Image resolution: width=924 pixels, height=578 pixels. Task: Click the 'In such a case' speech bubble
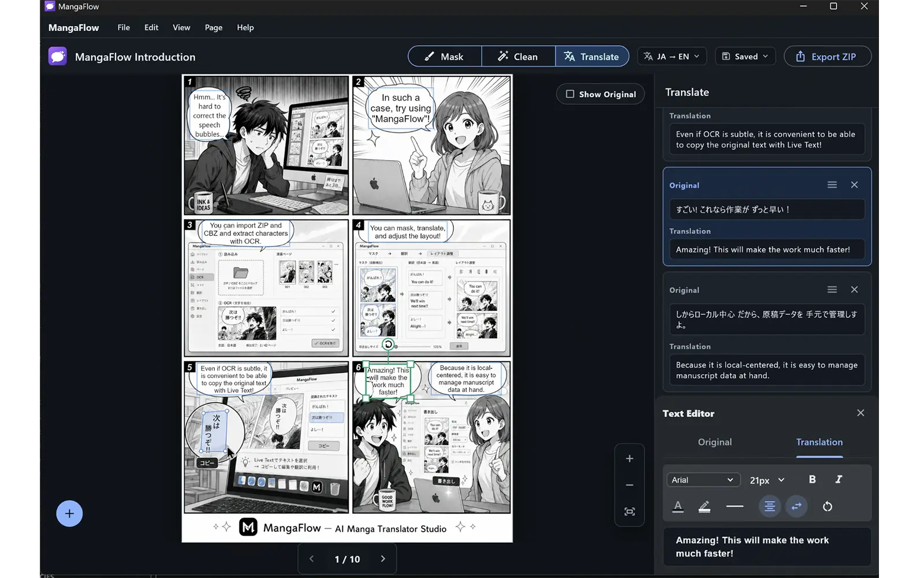(401, 109)
